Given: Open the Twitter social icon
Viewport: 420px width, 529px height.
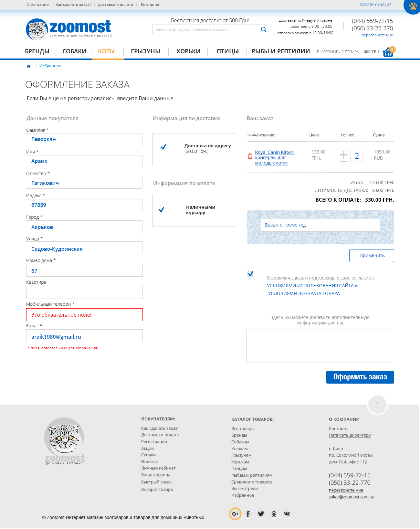Looking at the screenshot, I should (261, 514).
